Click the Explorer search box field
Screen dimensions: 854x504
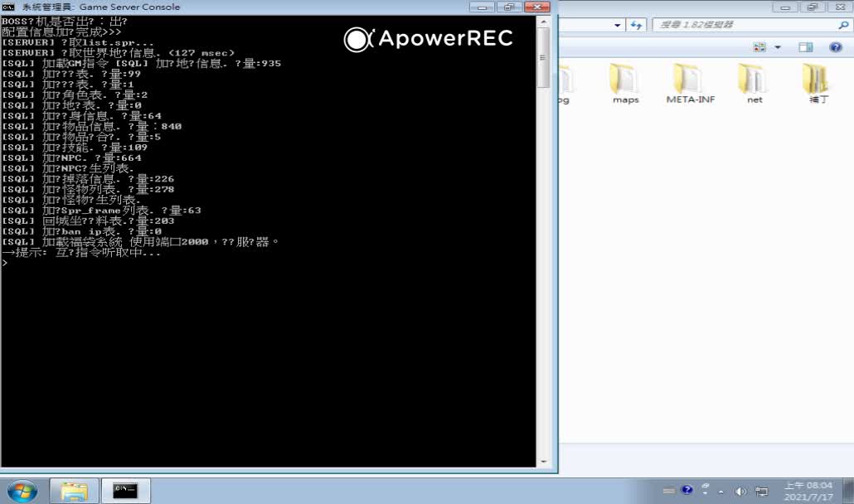pos(751,25)
